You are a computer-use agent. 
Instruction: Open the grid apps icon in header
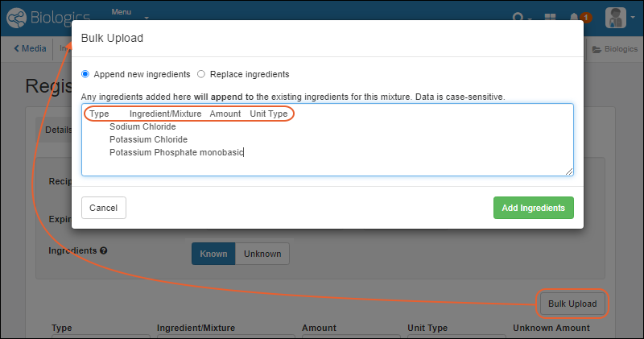coord(551,17)
